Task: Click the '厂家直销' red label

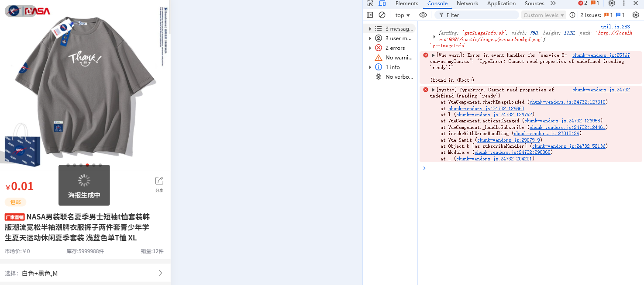Action: pos(15,217)
